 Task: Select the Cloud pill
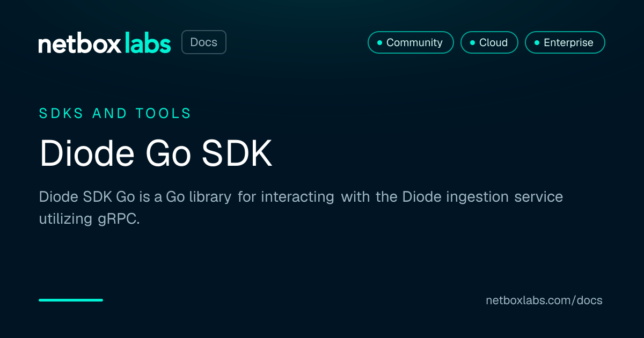[489, 42]
